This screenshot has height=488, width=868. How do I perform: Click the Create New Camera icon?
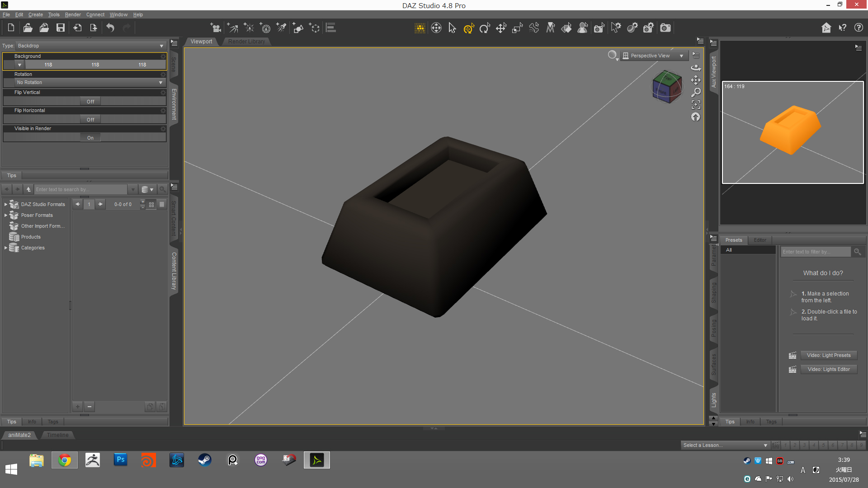(216, 28)
